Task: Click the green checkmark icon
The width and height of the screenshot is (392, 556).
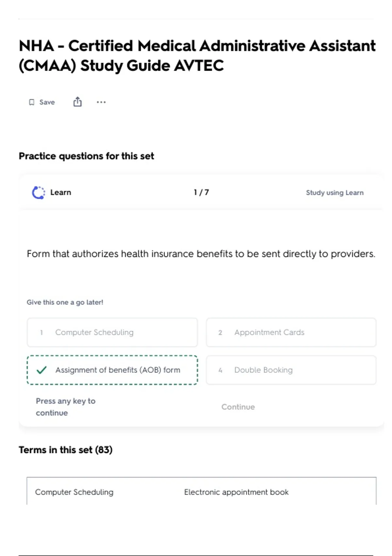Action: point(41,370)
